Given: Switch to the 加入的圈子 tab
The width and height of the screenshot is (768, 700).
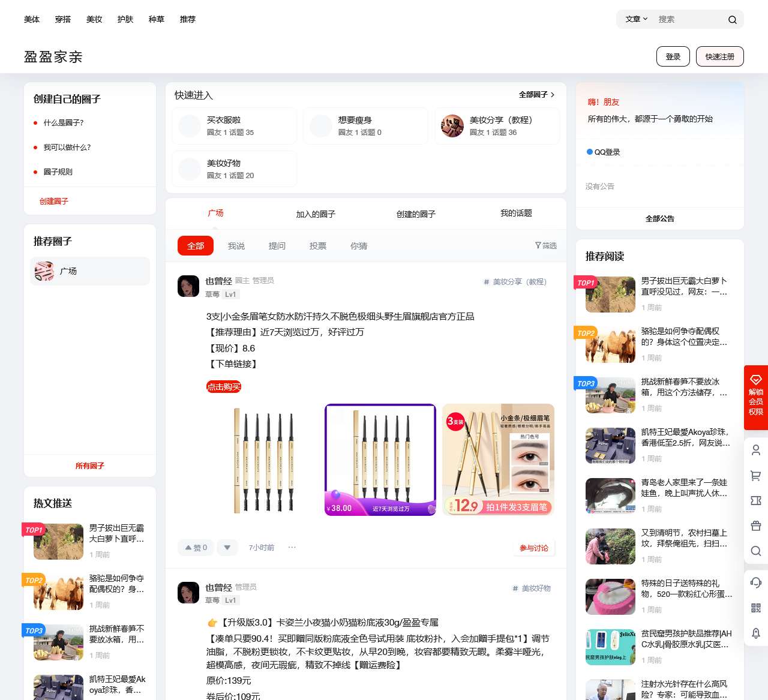Looking at the screenshot, I should (314, 213).
